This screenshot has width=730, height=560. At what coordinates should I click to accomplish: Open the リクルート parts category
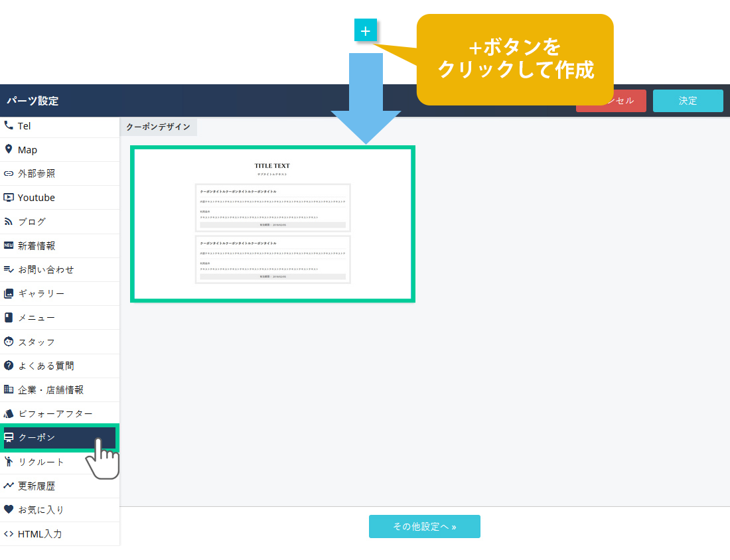[x=41, y=462]
